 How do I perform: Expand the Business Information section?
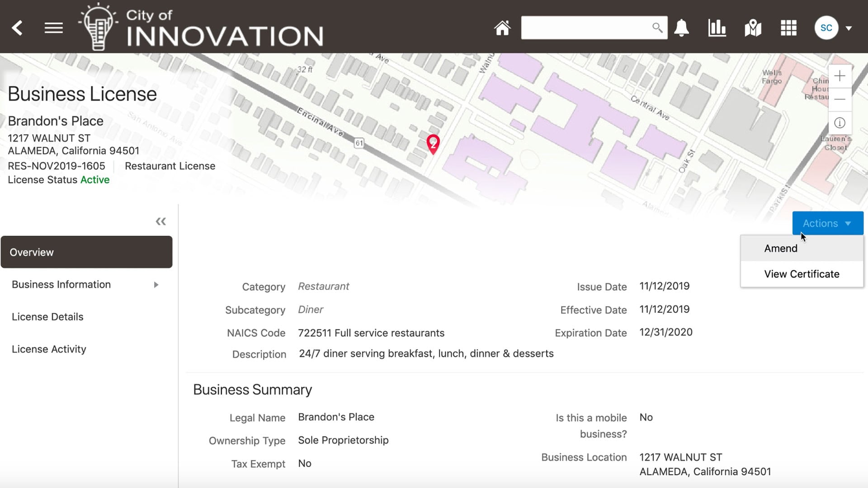156,285
